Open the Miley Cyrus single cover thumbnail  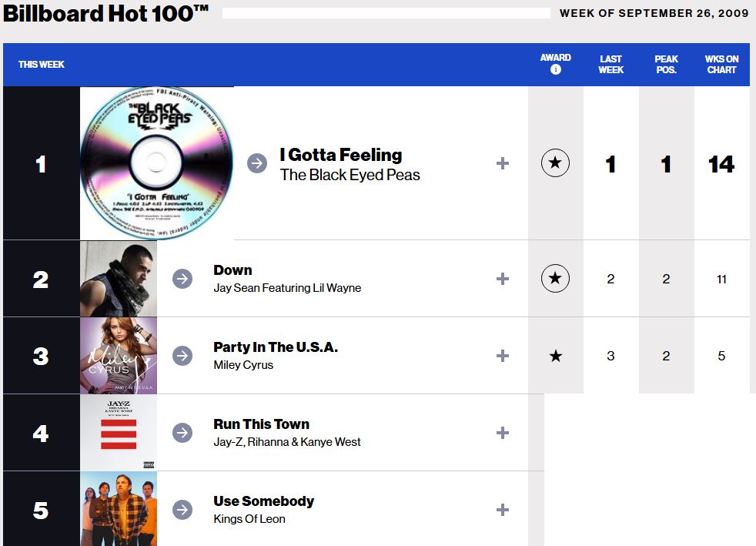coord(119,356)
